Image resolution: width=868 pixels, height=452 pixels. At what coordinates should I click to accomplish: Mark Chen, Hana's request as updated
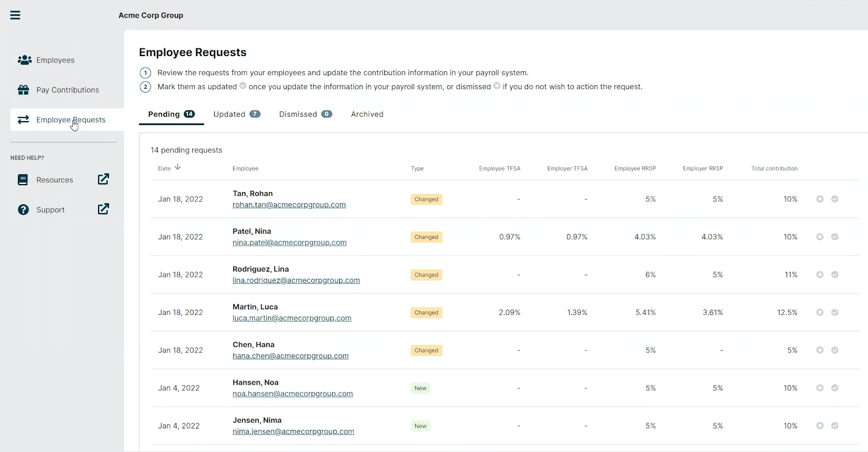point(835,350)
